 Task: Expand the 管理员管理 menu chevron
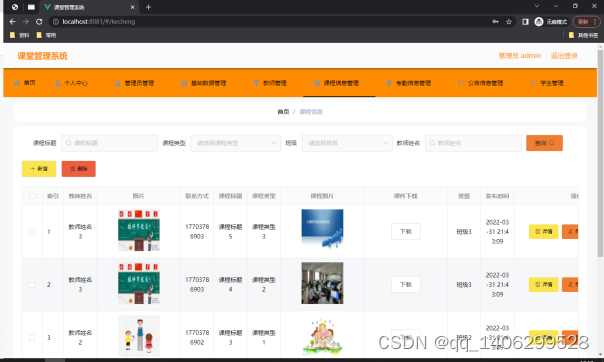(x=159, y=83)
